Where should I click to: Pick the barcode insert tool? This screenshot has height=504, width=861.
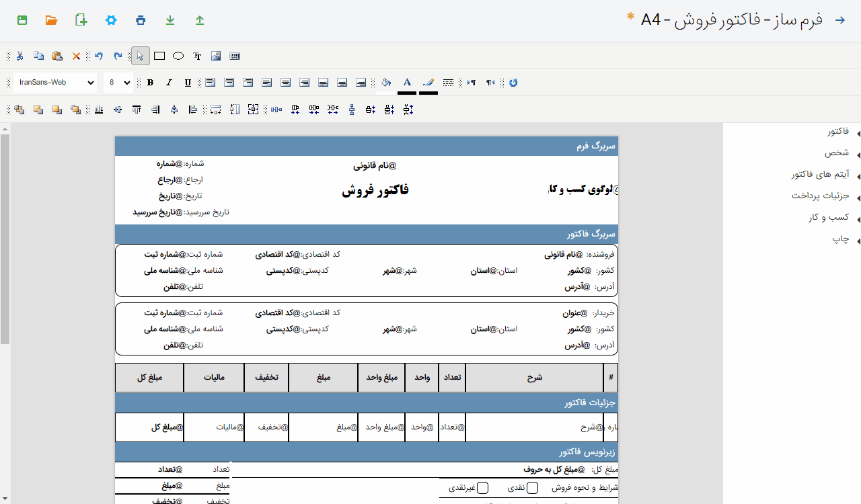coord(235,56)
